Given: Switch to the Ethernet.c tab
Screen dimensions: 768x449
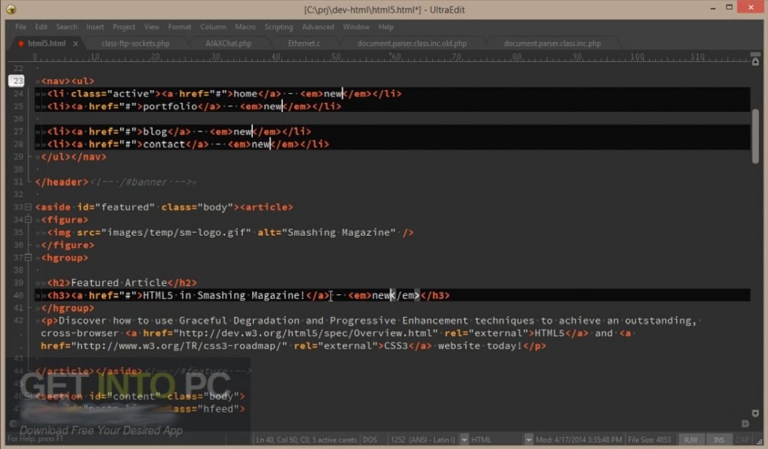Looking at the screenshot, I should point(304,44).
